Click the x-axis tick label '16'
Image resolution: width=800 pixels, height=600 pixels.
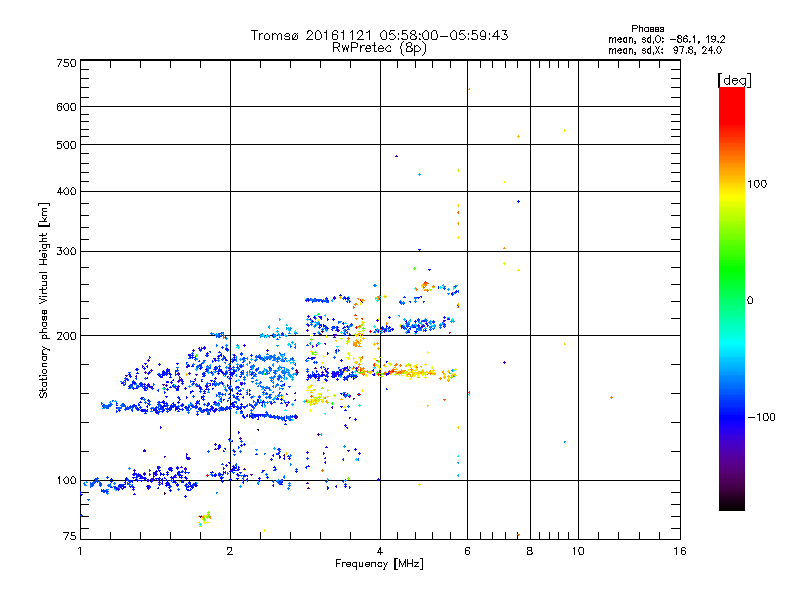(x=680, y=551)
